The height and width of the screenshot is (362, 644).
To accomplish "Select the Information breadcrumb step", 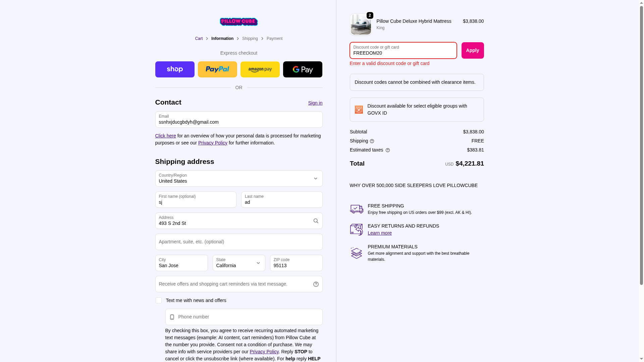I will point(222,39).
